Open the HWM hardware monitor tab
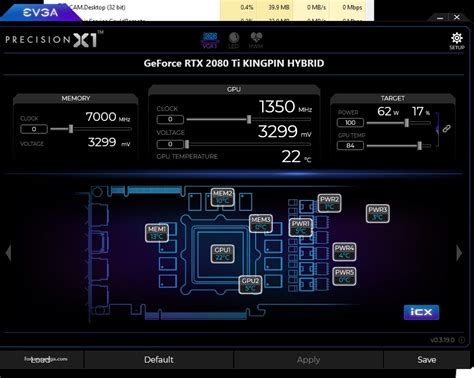 tap(256, 40)
